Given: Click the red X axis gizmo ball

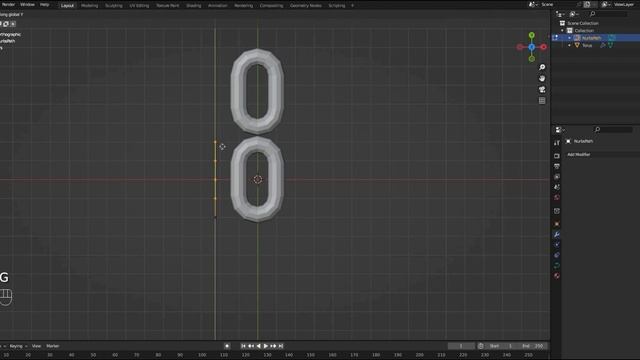Looking at the screenshot, I should tap(543, 47).
